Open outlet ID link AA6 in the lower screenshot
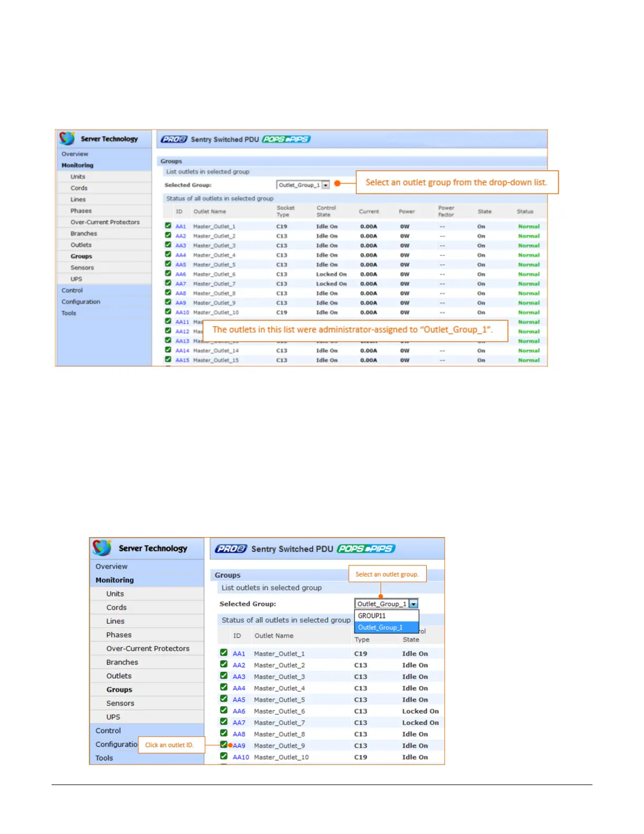The image size is (644, 834). click(239, 711)
